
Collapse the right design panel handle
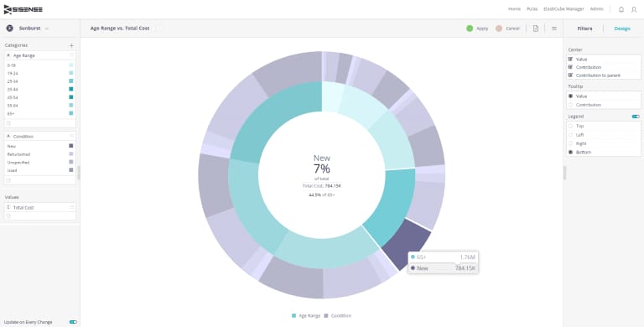pyautogui.click(x=564, y=173)
